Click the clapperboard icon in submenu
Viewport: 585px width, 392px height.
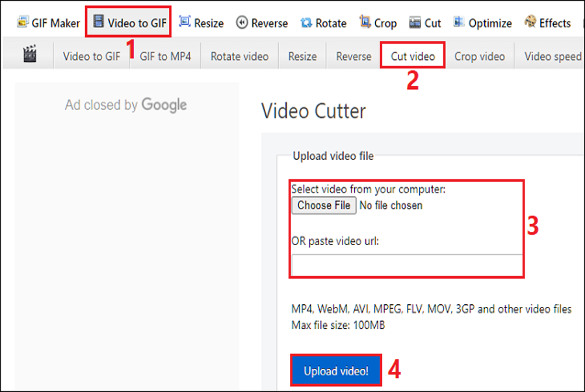[29, 55]
